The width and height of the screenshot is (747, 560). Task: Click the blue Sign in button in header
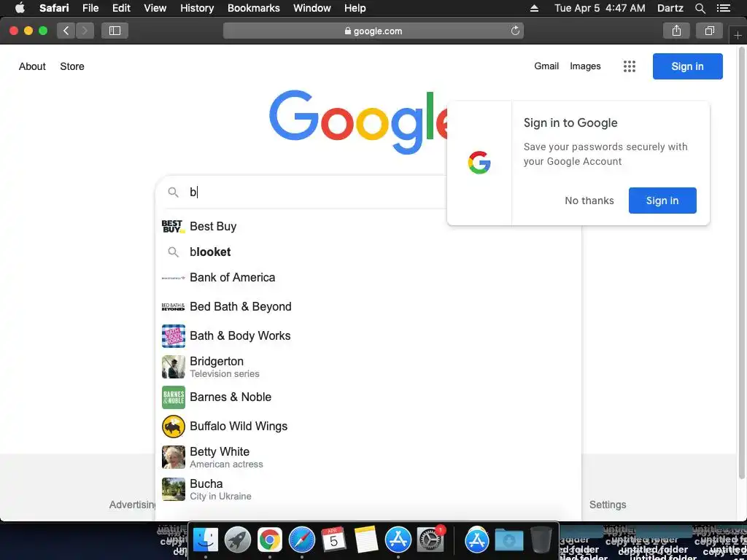point(687,66)
